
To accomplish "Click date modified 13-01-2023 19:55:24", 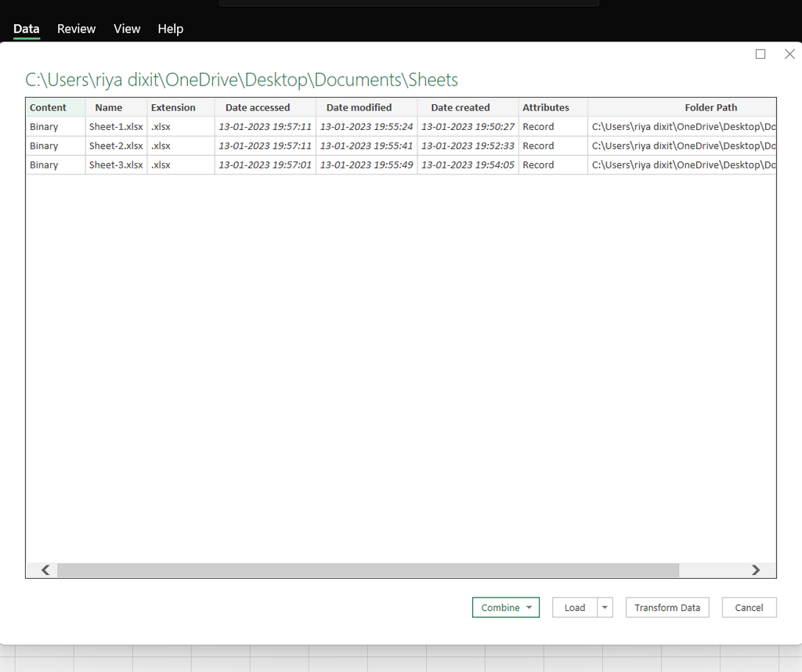I will pyautogui.click(x=367, y=127).
